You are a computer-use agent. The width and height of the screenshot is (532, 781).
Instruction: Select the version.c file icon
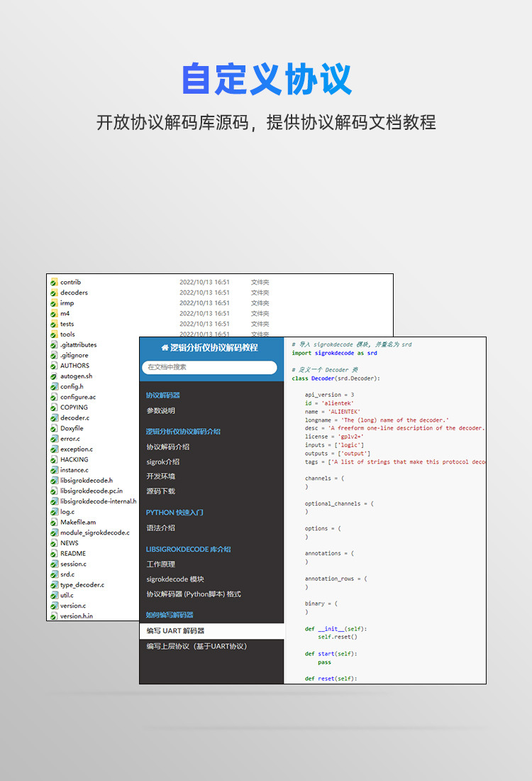point(54,606)
